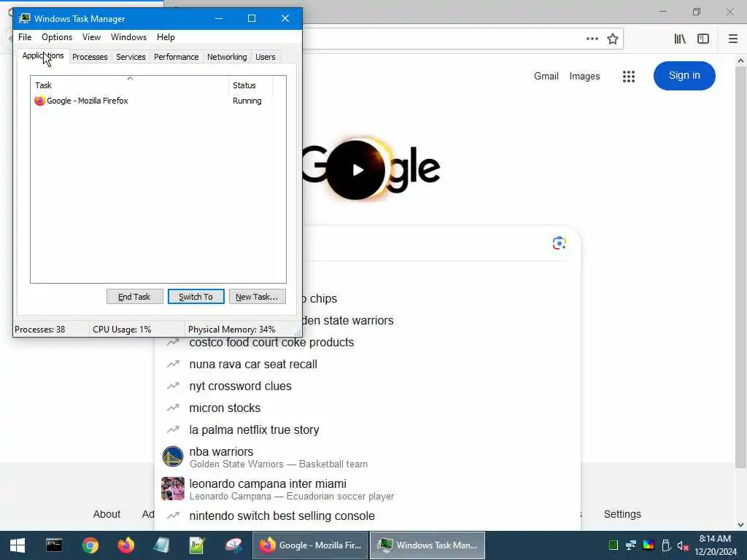Click the Switch To button
This screenshot has width=747, height=560.
196,297
